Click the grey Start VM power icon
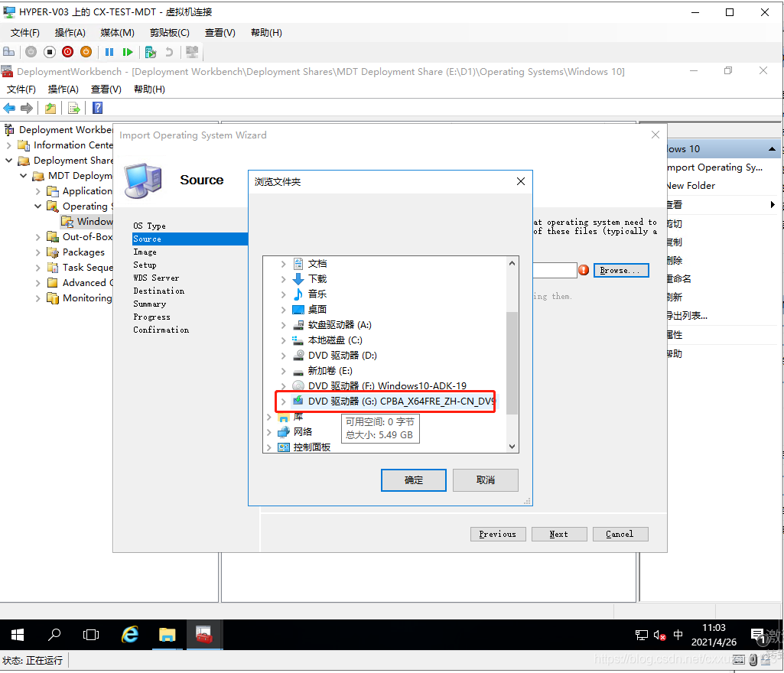The height and width of the screenshot is (673, 784). [x=31, y=52]
